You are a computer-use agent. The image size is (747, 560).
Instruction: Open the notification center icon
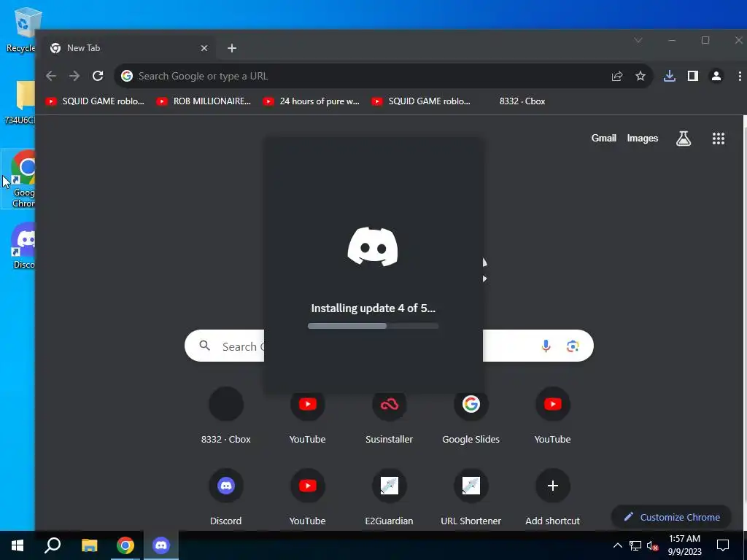[x=723, y=545]
